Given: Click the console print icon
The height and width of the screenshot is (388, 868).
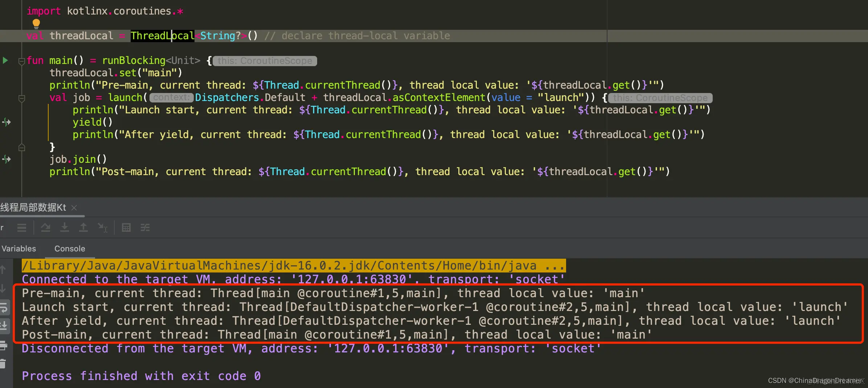Looking at the screenshot, I should tap(4, 345).
